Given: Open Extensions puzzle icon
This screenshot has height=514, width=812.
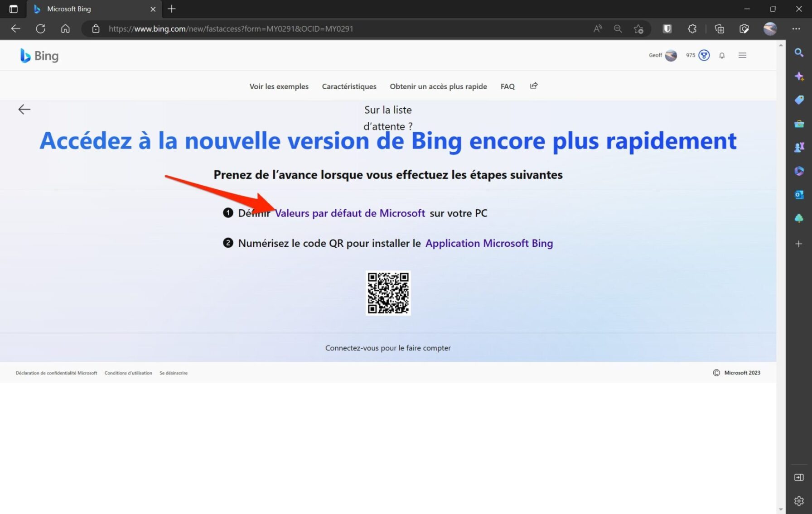Looking at the screenshot, I should coord(692,29).
